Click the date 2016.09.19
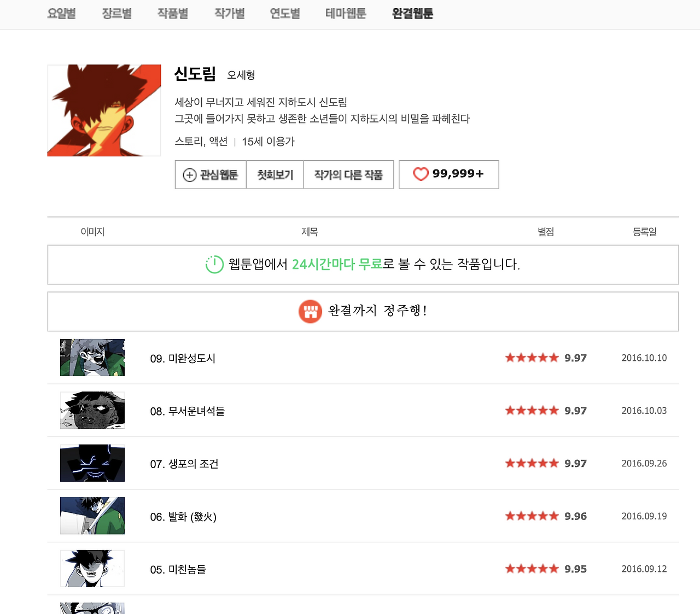Viewport: 700px width, 614px height. pos(644,516)
